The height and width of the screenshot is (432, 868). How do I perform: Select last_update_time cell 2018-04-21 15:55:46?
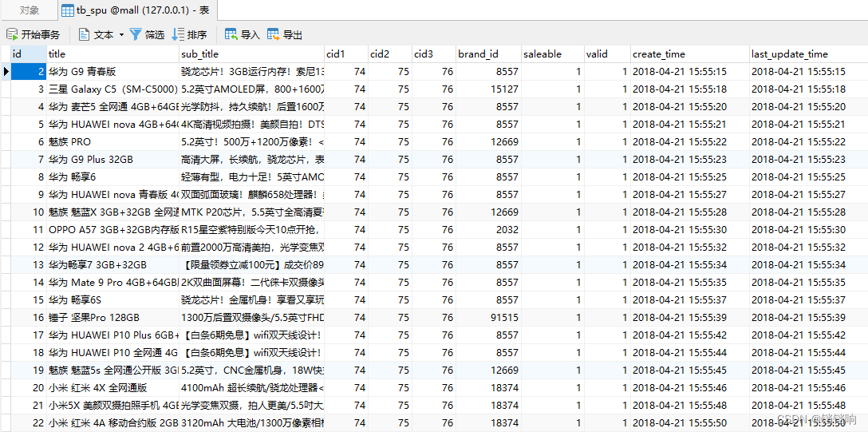pos(809,388)
